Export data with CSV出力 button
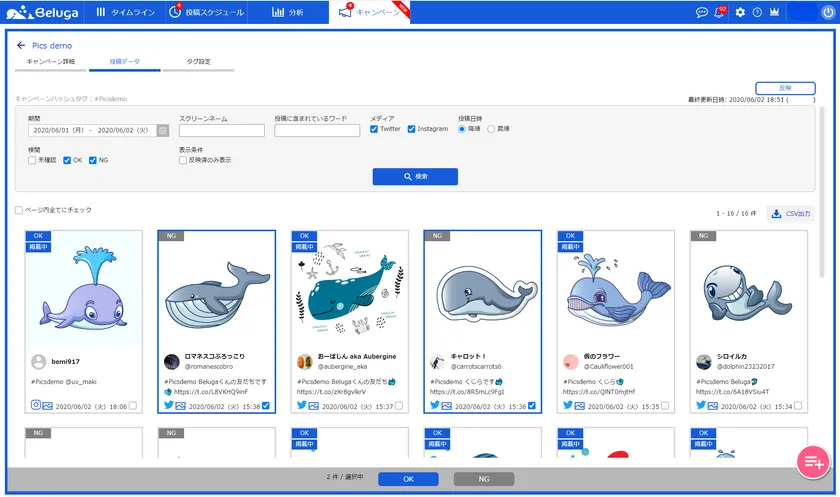This screenshot has width=840, height=497. click(791, 214)
